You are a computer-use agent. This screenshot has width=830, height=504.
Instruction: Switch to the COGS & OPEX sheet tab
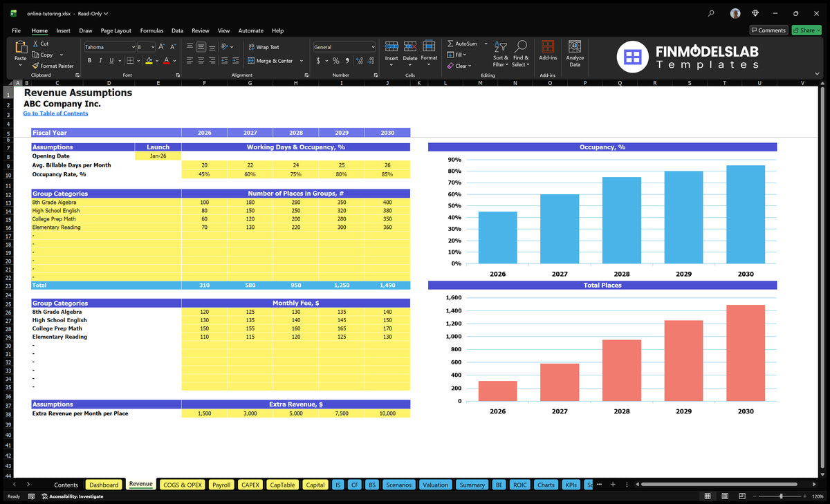[182, 485]
